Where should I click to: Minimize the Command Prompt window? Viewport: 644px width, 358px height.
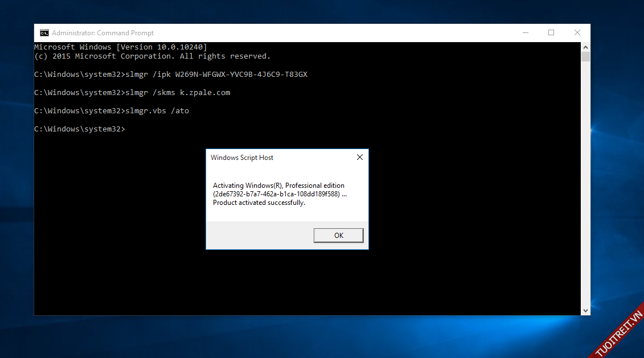[525, 33]
